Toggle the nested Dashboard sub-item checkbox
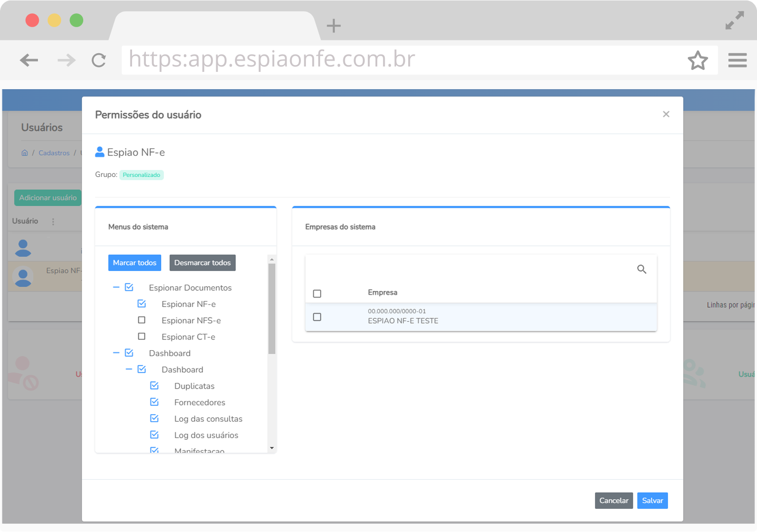Viewport: 757px width, 532px height. (142, 369)
